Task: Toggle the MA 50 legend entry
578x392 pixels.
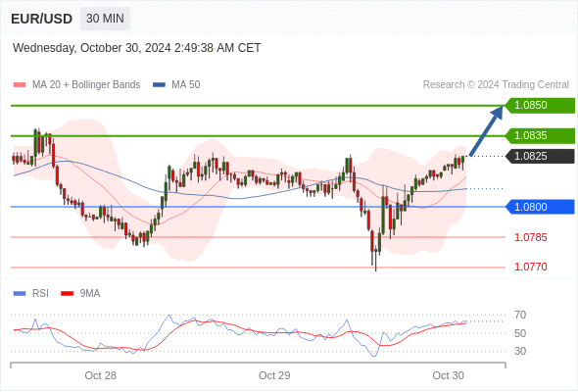Action: (x=176, y=85)
